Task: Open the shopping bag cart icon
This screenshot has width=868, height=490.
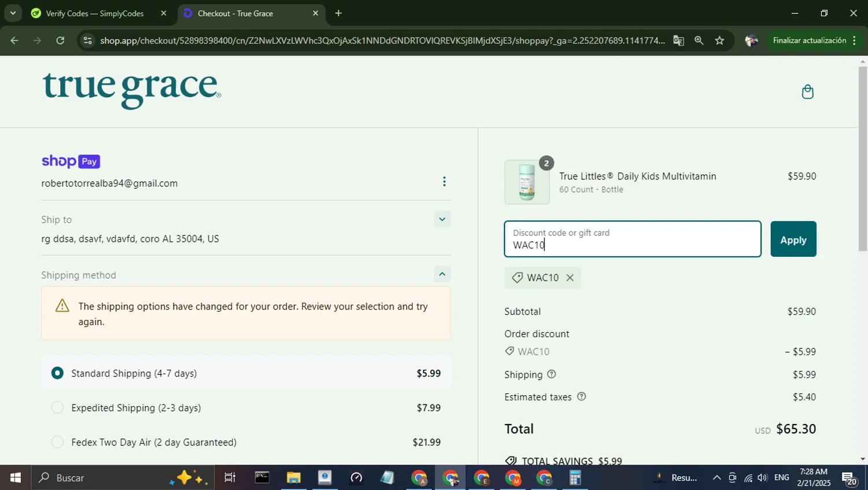Action: [x=807, y=92]
